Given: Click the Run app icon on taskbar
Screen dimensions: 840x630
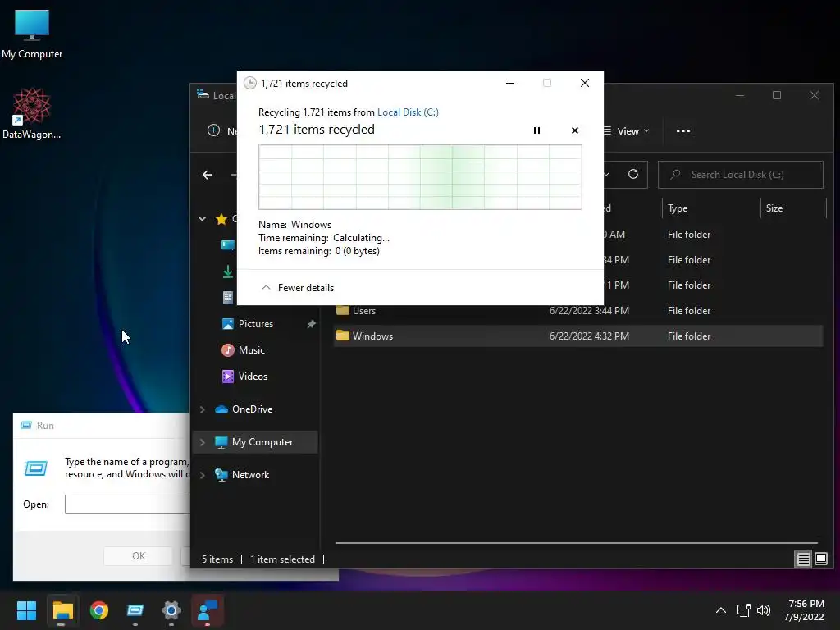Looking at the screenshot, I should 135,610.
